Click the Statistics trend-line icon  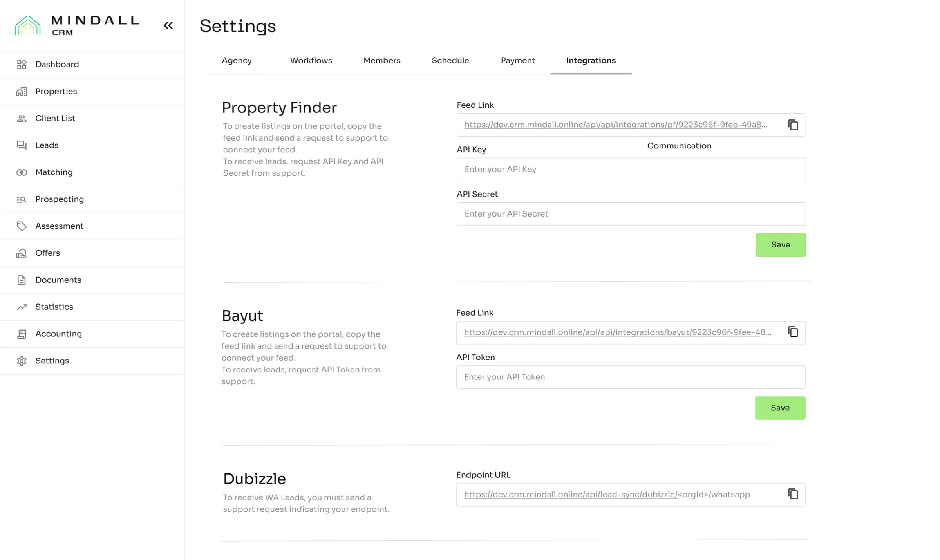coord(22,307)
